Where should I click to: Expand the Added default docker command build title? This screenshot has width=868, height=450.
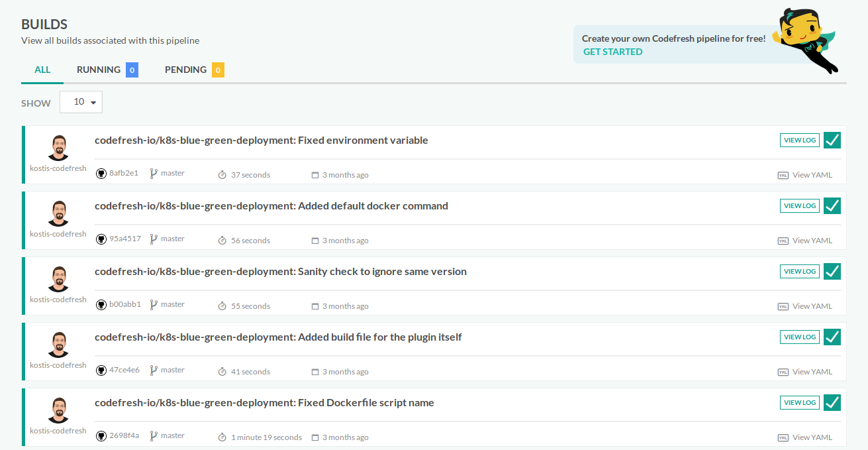coord(271,206)
